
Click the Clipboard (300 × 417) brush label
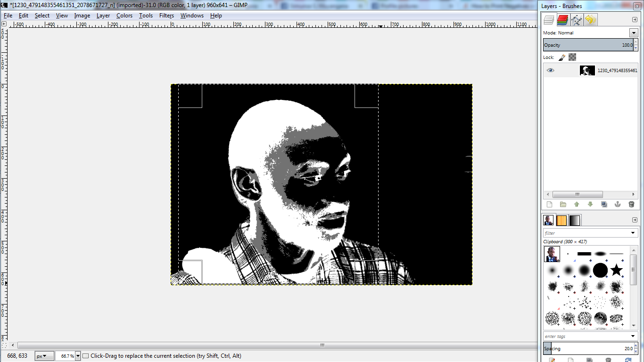[x=565, y=242]
